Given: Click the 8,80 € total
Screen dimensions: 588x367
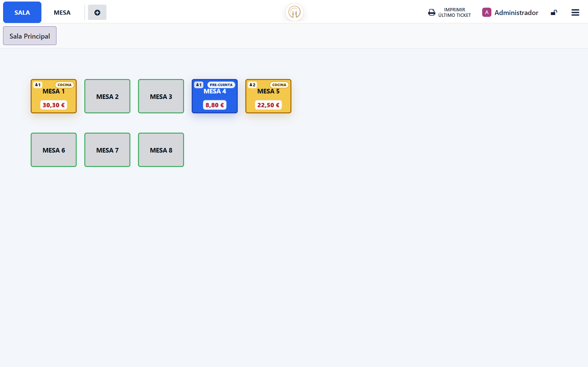Looking at the screenshot, I should (x=215, y=105).
